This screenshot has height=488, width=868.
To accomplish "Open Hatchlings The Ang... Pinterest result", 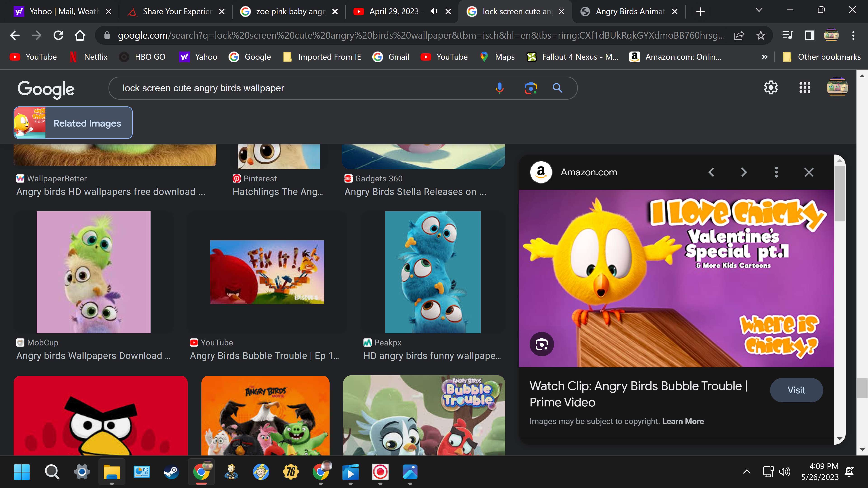I will (278, 192).
